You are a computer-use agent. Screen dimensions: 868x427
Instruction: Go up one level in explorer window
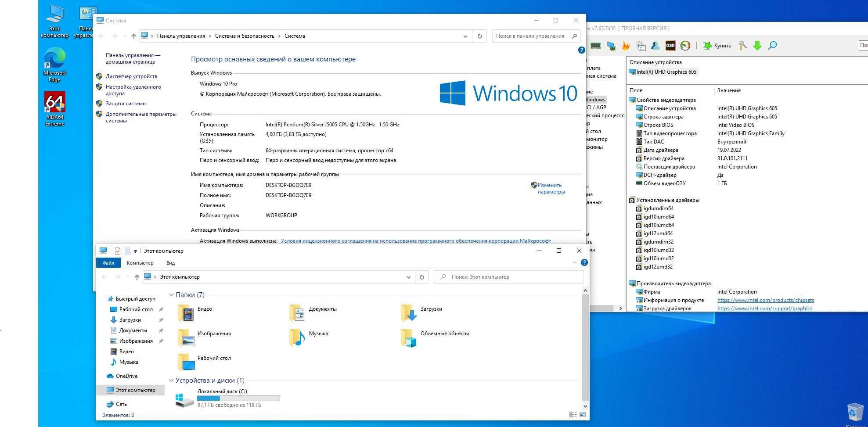(x=137, y=277)
